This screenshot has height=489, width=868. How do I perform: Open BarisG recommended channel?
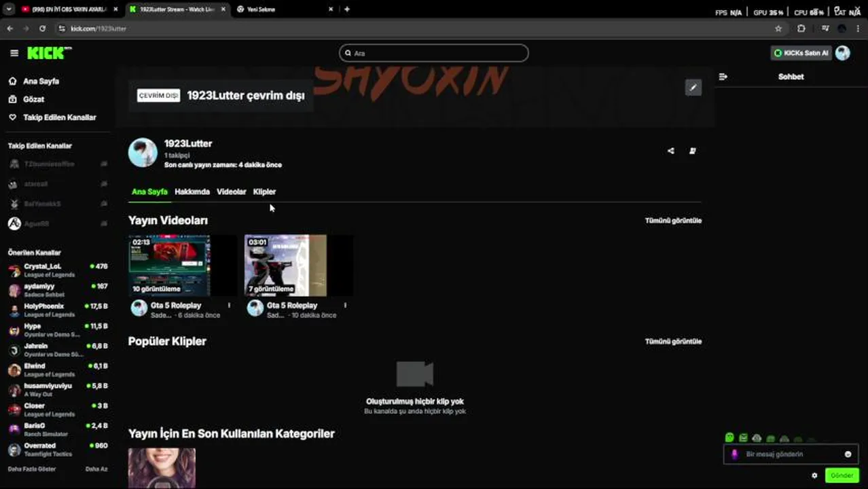(x=58, y=429)
